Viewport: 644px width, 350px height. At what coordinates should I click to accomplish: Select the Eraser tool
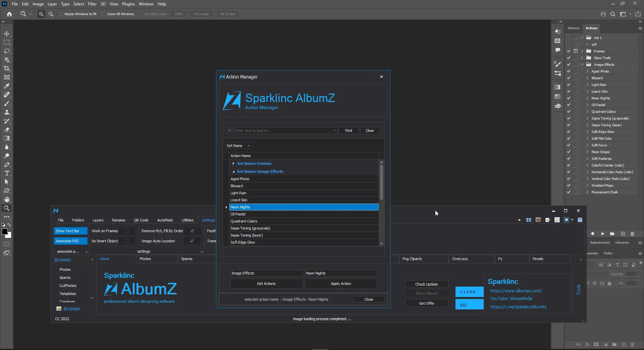coord(7,130)
